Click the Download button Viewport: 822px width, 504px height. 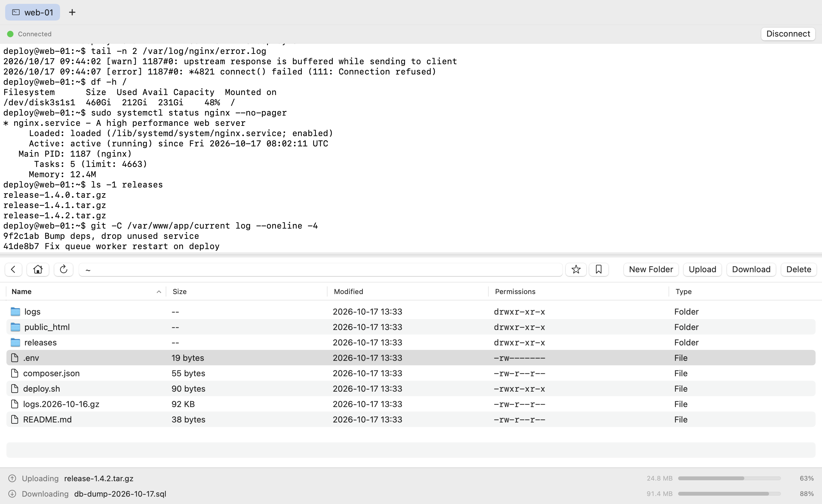click(751, 269)
